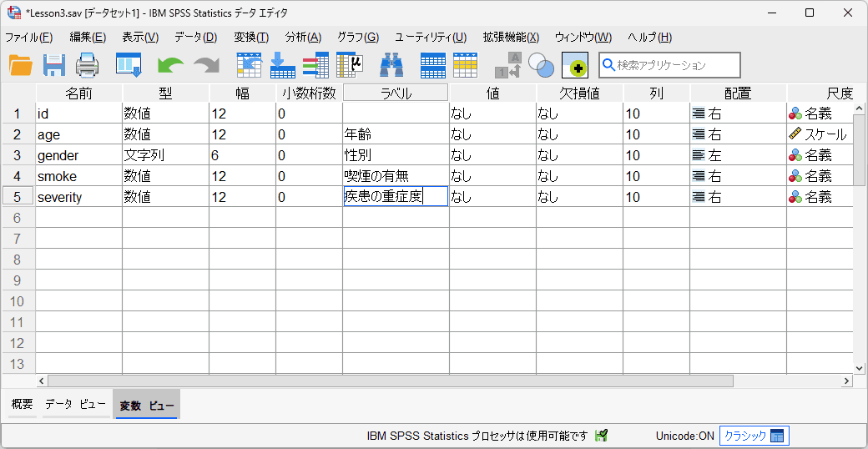The width and height of the screenshot is (868, 449).
Task: Click the label cell '年齢'
Action: click(x=396, y=134)
